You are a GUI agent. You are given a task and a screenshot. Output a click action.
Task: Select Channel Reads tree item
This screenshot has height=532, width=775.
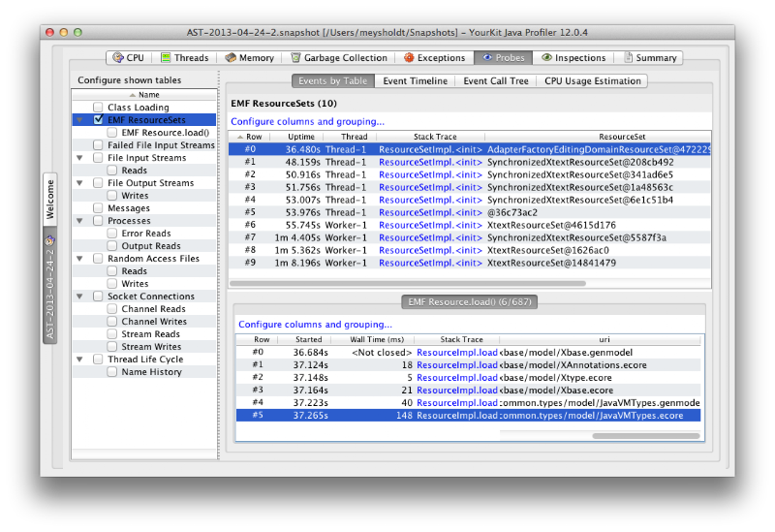pyautogui.click(x=154, y=309)
